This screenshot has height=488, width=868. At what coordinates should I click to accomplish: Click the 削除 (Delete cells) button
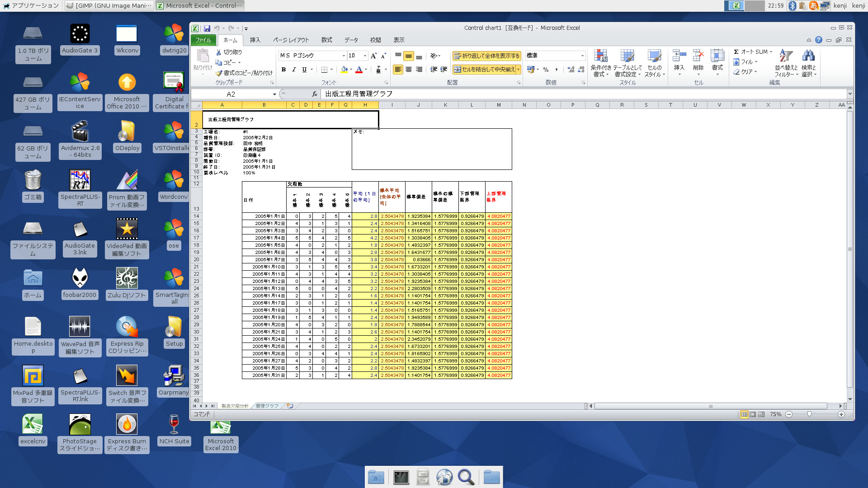(x=698, y=62)
